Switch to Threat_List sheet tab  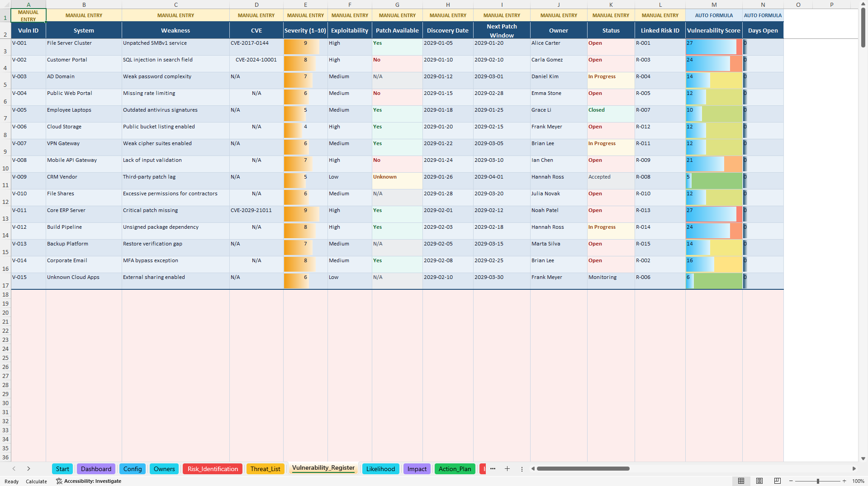[266, 469]
